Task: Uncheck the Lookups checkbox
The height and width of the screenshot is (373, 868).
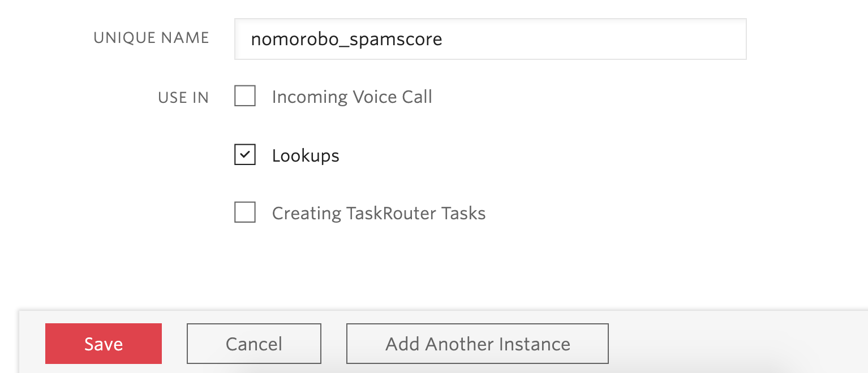Action: click(245, 155)
